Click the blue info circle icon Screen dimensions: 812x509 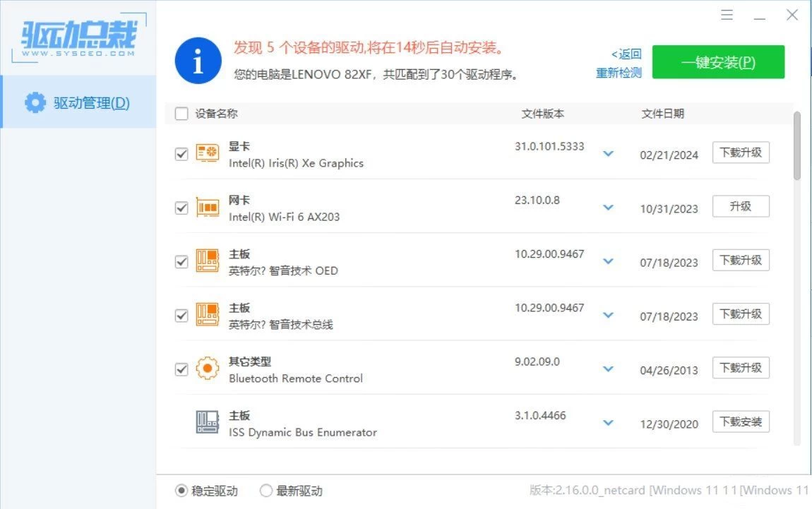(x=198, y=61)
